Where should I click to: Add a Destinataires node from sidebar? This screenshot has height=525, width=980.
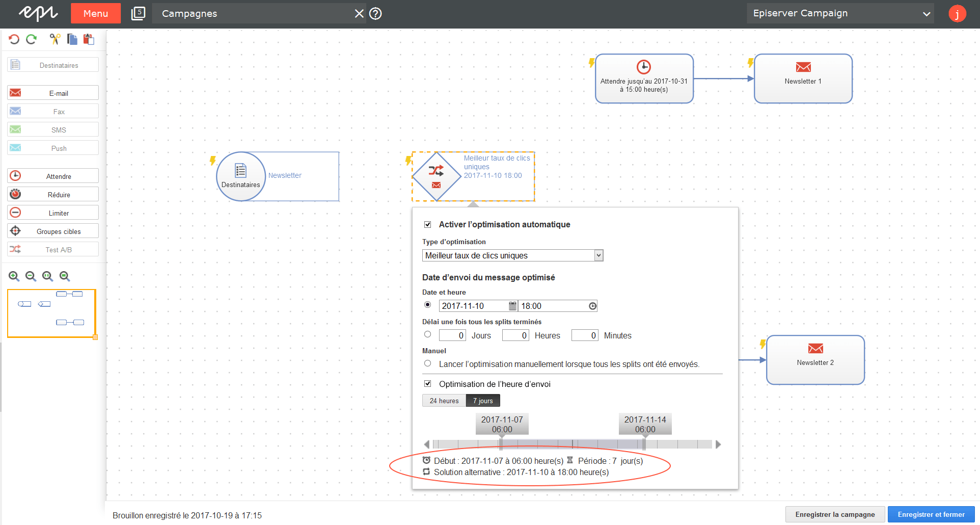pyautogui.click(x=53, y=65)
